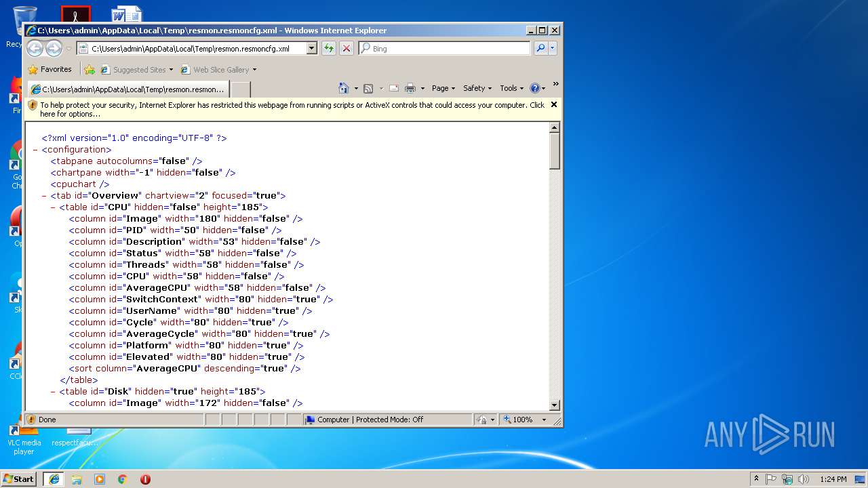Click the Read Mail envelope icon
Screen dimensions: 868x488
click(x=393, y=88)
